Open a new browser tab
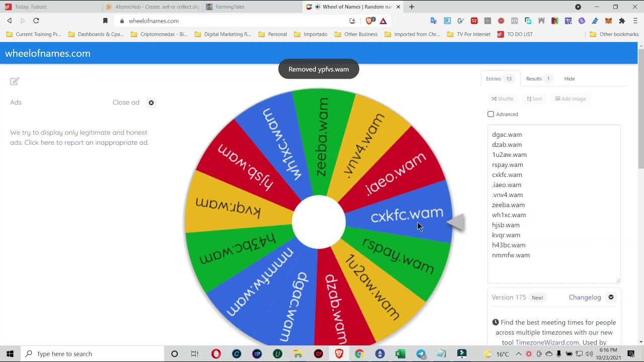644x362 pixels. [x=412, y=7]
